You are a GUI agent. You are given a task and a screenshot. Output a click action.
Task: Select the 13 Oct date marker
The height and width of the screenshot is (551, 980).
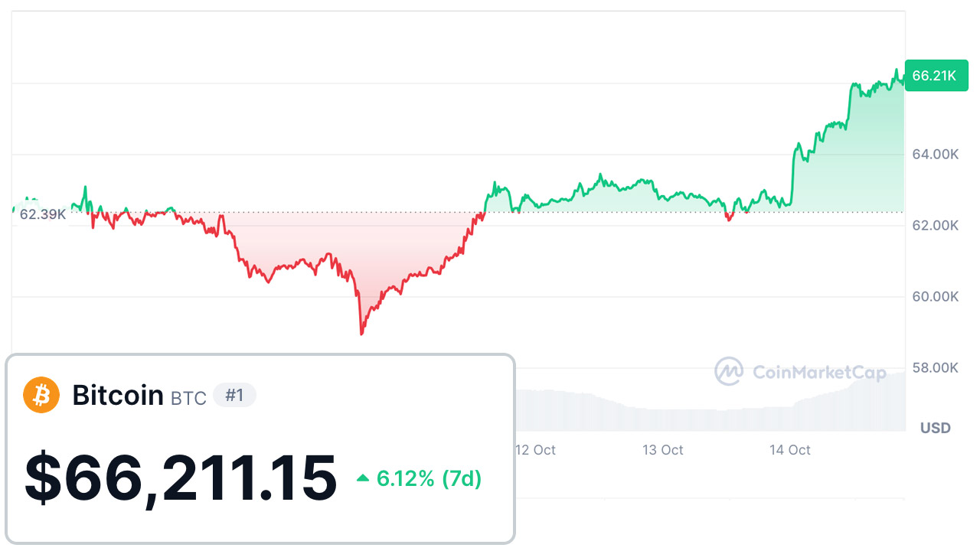tap(663, 450)
